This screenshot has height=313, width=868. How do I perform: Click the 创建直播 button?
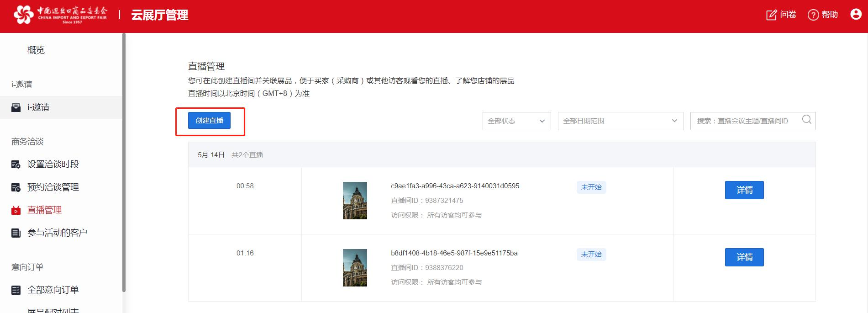209,121
